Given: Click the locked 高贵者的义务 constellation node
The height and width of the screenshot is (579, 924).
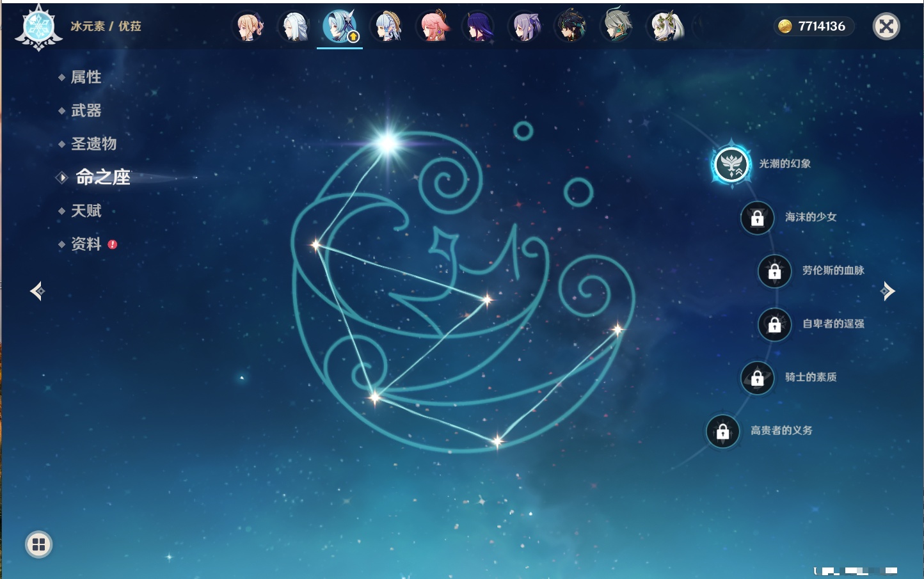Looking at the screenshot, I should (723, 431).
